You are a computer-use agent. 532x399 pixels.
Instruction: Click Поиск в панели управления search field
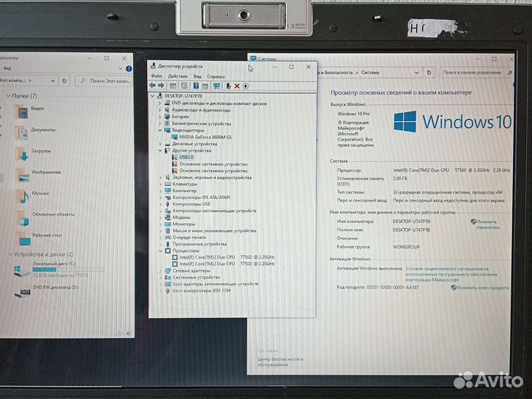point(477,72)
